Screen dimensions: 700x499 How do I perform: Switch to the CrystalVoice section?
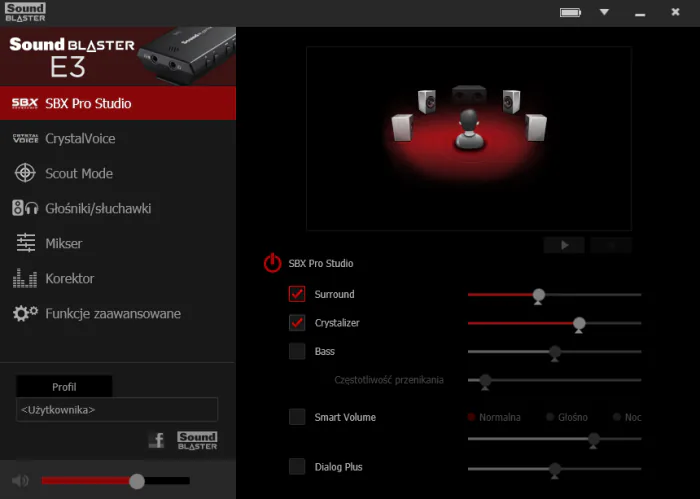point(118,138)
